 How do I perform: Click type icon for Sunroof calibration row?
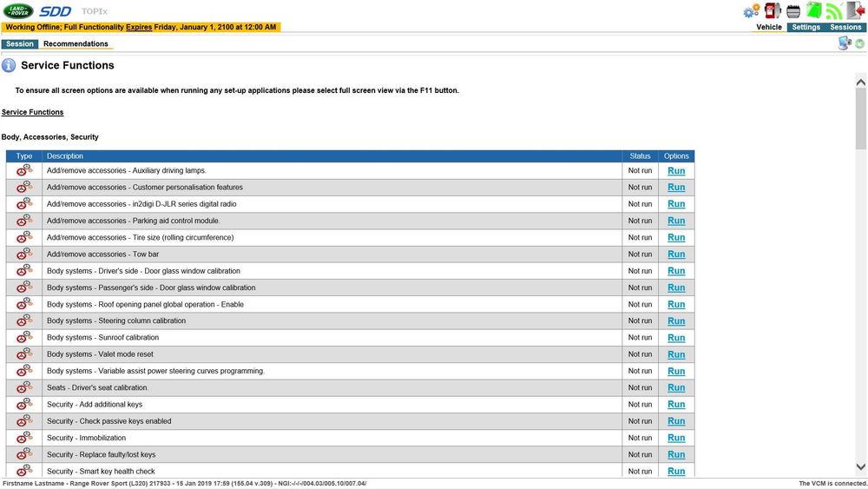point(23,337)
